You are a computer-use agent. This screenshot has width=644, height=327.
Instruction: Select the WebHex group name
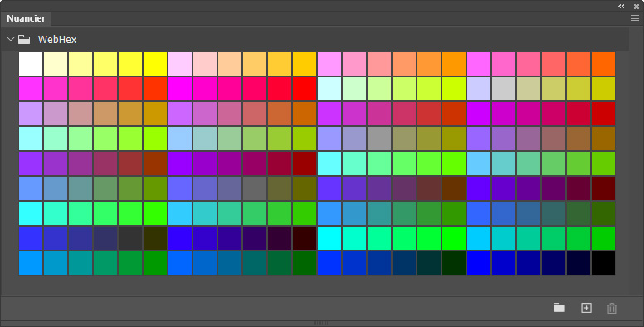point(57,40)
